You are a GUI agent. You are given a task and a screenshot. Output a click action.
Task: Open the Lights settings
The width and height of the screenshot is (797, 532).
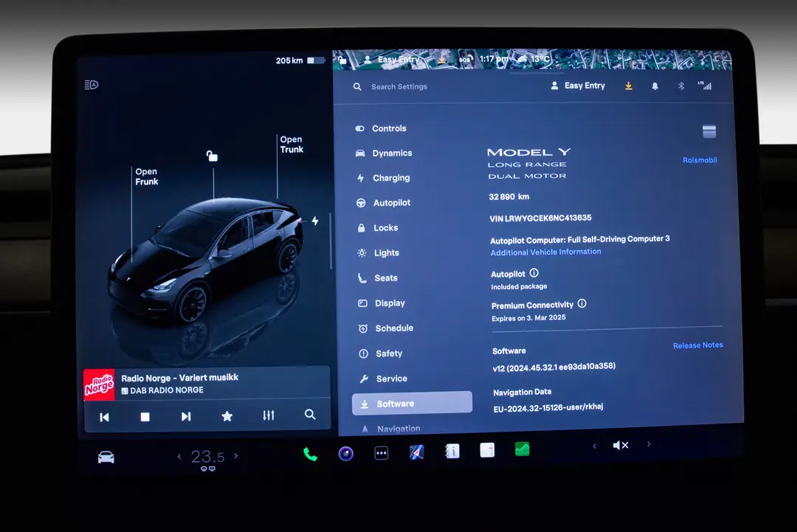(379, 252)
